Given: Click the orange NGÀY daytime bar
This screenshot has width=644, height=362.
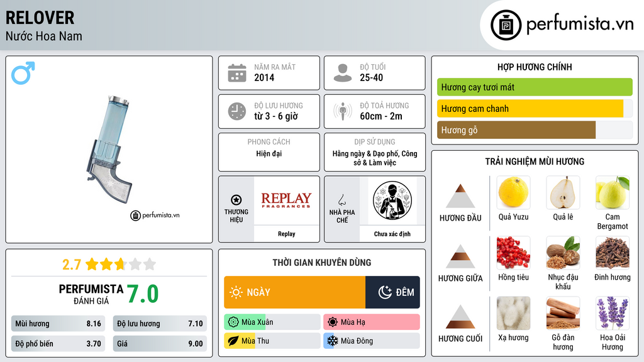Looking at the screenshot, I should pyautogui.click(x=294, y=292).
